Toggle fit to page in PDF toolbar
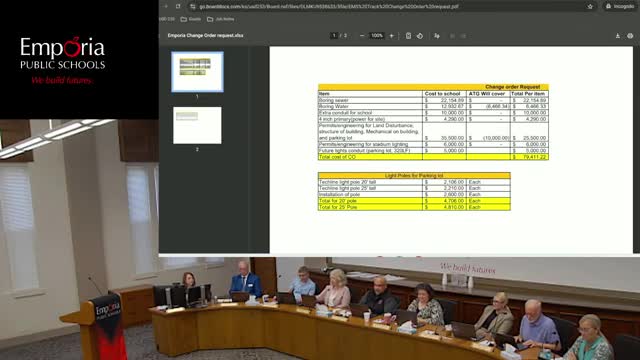The width and height of the screenshot is (640, 360). pos(408,36)
